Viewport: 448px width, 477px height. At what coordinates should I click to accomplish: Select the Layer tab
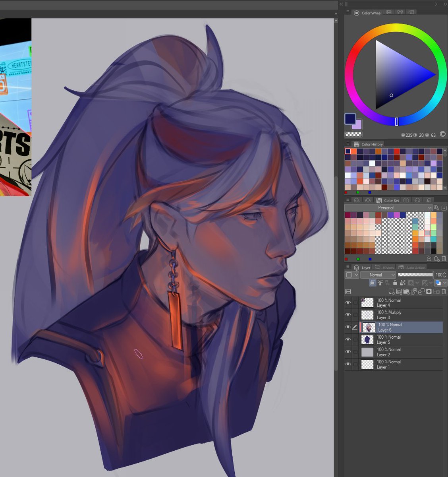pos(362,268)
